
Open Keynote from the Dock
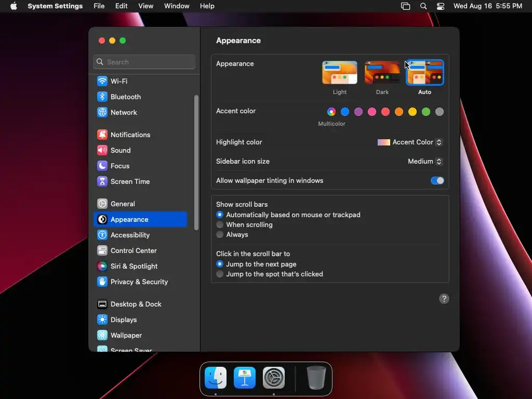point(245,378)
